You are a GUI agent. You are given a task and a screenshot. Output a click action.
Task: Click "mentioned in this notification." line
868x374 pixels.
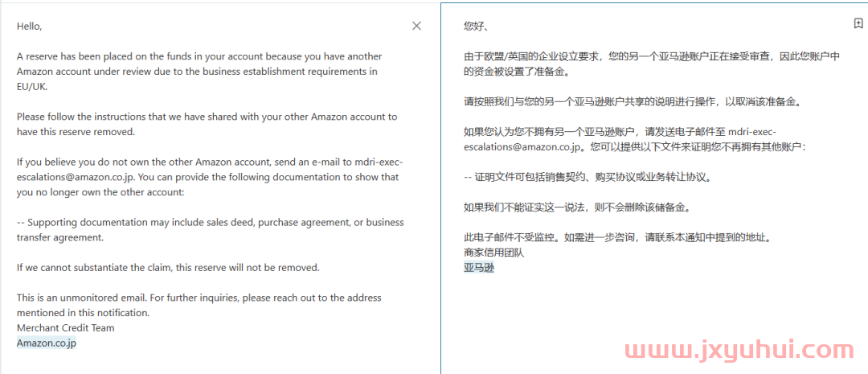click(x=83, y=313)
